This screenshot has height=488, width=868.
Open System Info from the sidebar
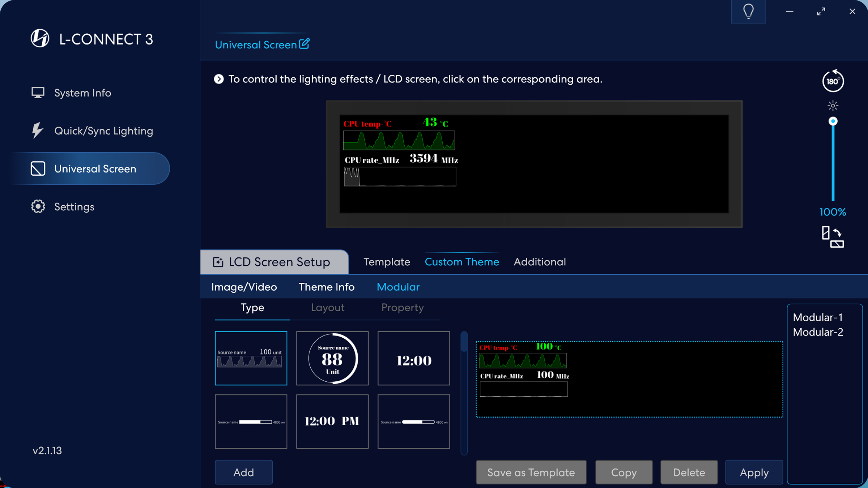click(82, 93)
